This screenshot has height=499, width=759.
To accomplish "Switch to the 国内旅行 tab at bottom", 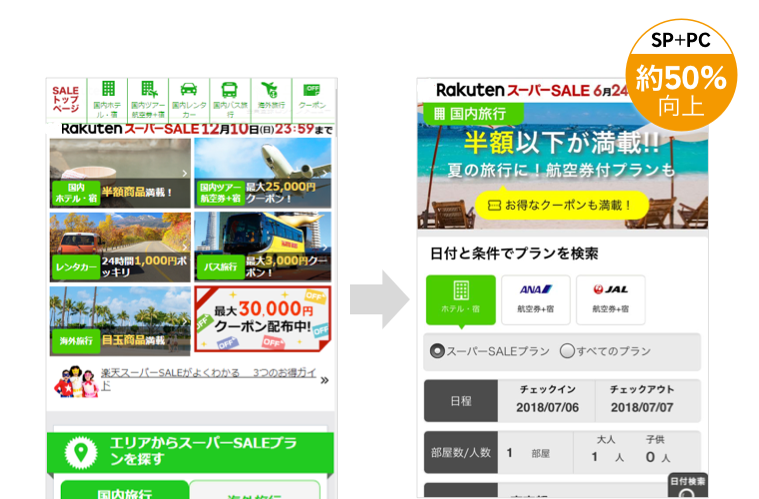I will click(x=125, y=490).
